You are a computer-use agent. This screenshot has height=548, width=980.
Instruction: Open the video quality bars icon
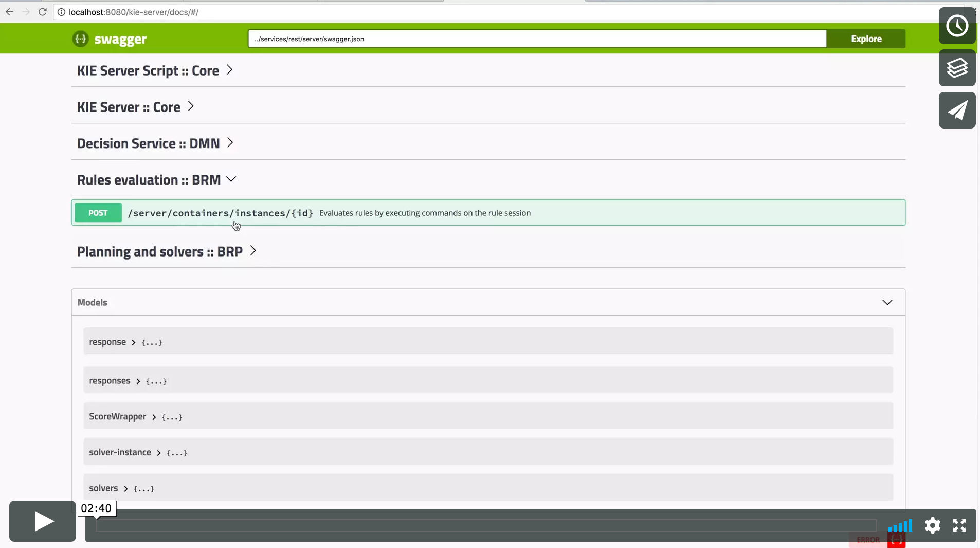(x=900, y=526)
